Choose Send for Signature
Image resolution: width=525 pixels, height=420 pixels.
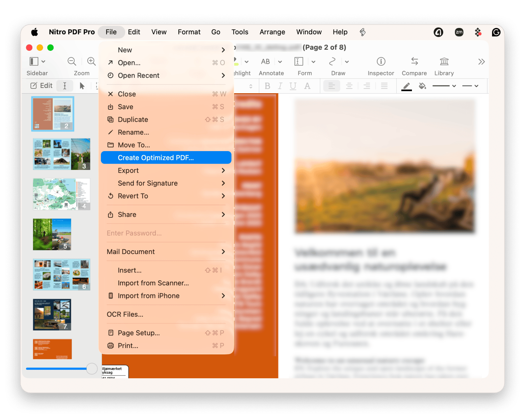pos(166,183)
